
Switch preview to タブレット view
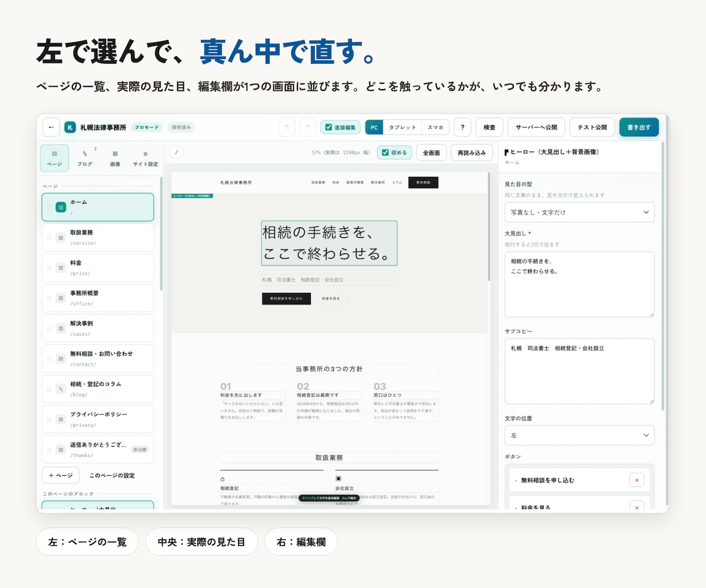pos(402,127)
